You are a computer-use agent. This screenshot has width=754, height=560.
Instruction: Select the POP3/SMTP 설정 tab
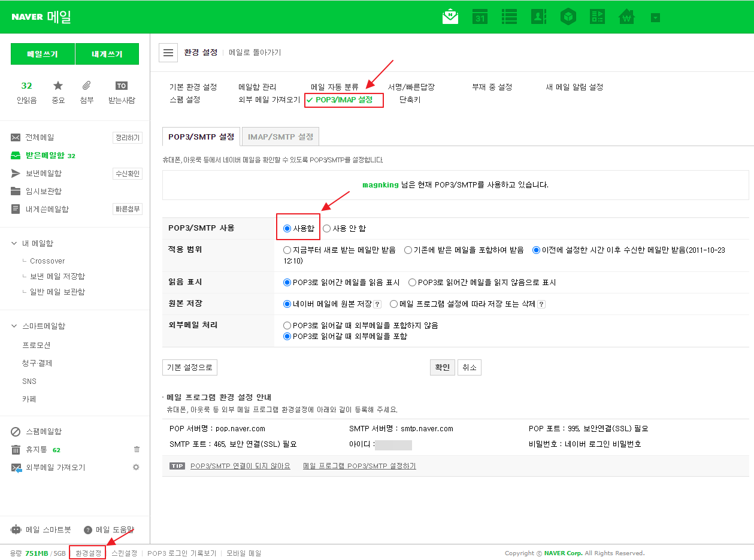tap(201, 137)
